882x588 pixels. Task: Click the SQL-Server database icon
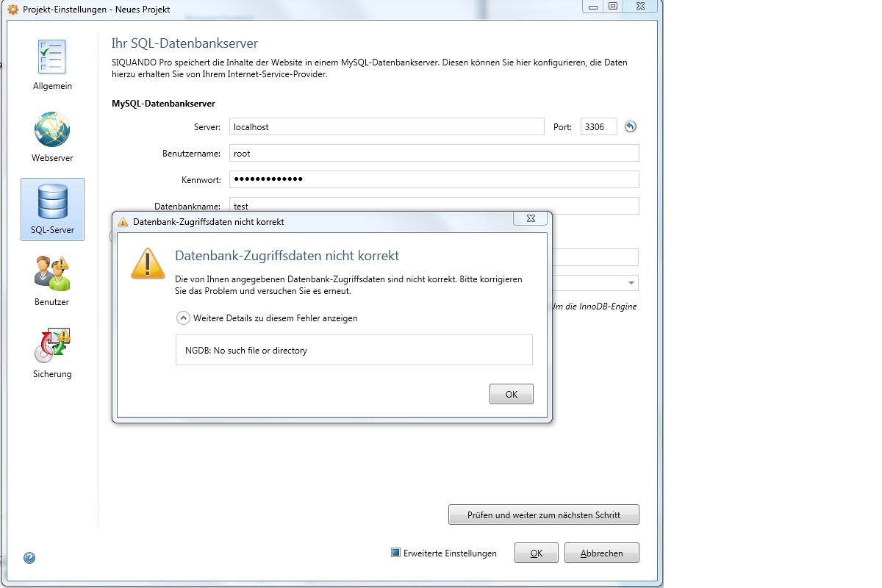click(52, 202)
